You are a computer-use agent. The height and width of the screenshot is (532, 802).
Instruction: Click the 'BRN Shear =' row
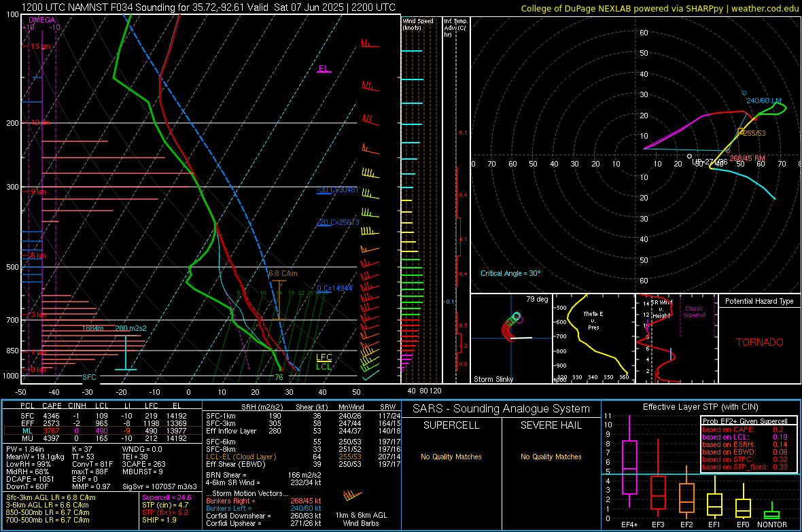(264, 475)
